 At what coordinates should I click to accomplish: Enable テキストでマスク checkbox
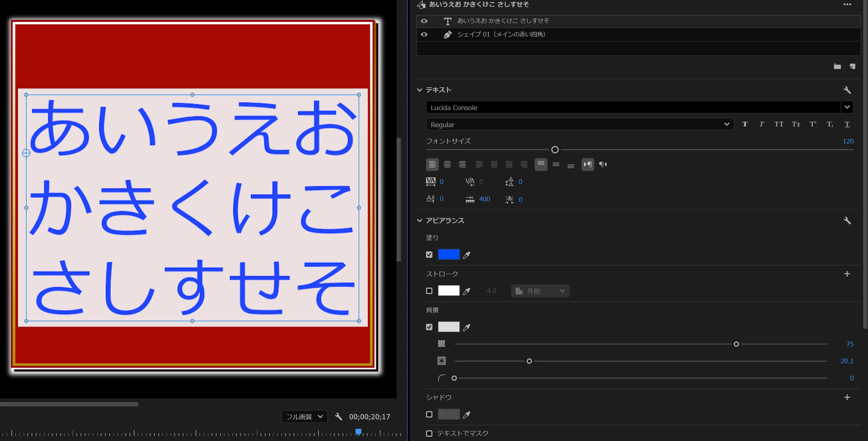(429, 433)
